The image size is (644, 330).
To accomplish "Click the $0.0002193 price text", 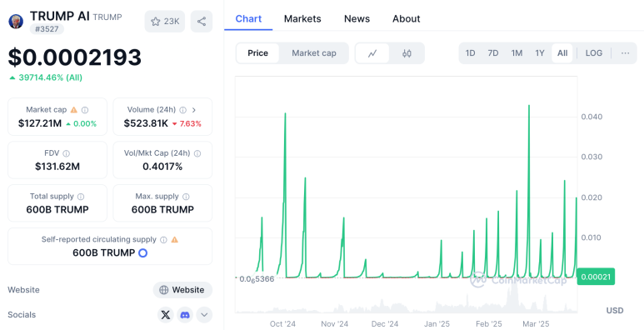I will pos(75,57).
